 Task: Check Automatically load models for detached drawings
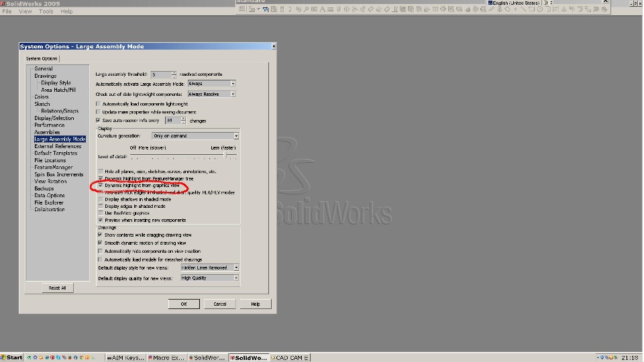[x=100, y=259]
